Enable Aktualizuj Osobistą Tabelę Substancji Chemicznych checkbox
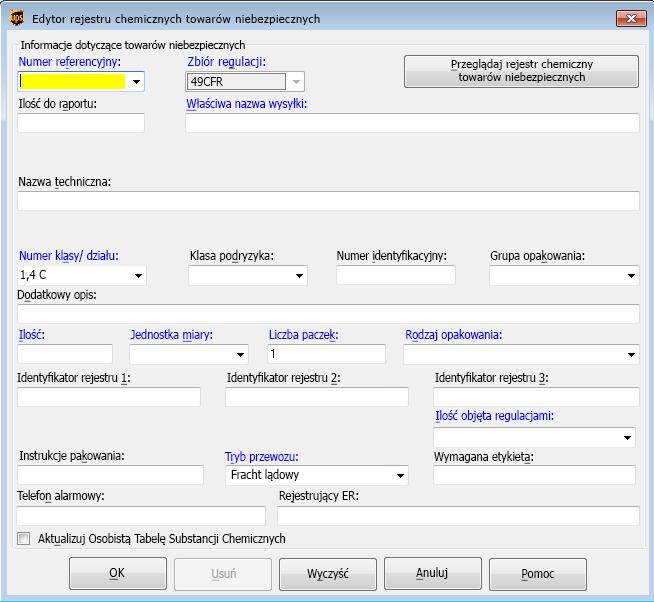This screenshot has width=654, height=602. (24, 538)
